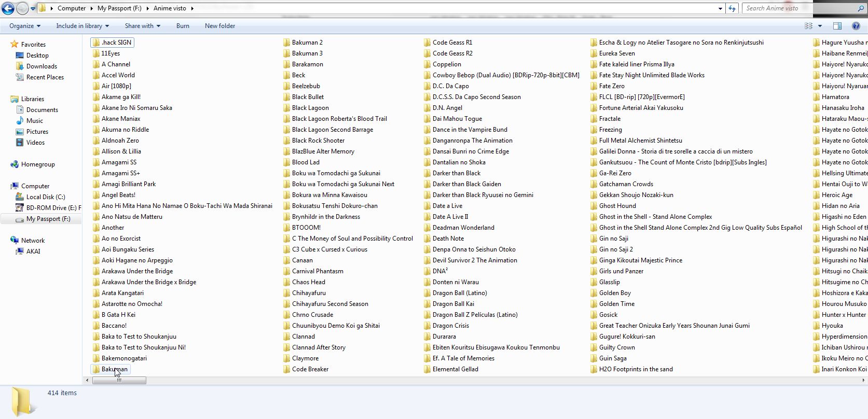Click the Burn button
Viewport: 868px width, 419px height.
(183, 26)
